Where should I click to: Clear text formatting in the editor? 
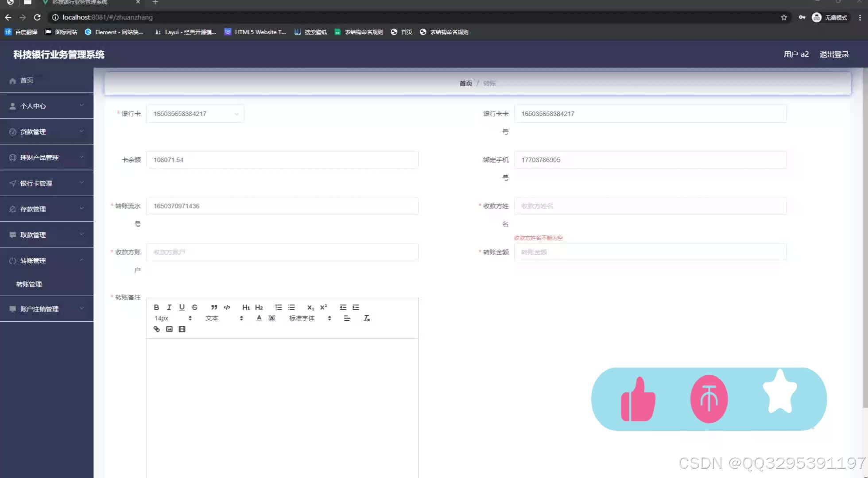pyautogui.click(x=367, y=318)
